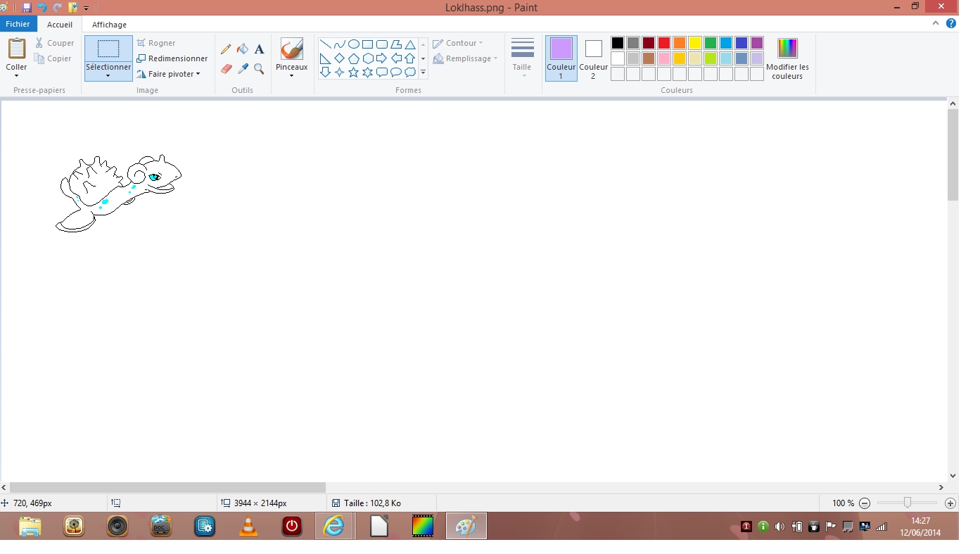
Task: Select the Curve shape
Action: 340,44
